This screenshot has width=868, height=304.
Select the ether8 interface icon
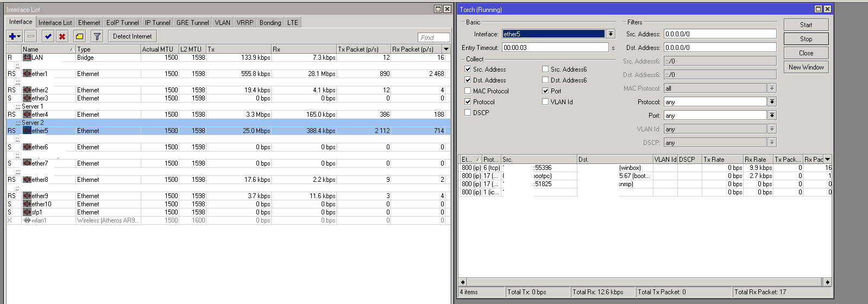click(x=27, y=180)
